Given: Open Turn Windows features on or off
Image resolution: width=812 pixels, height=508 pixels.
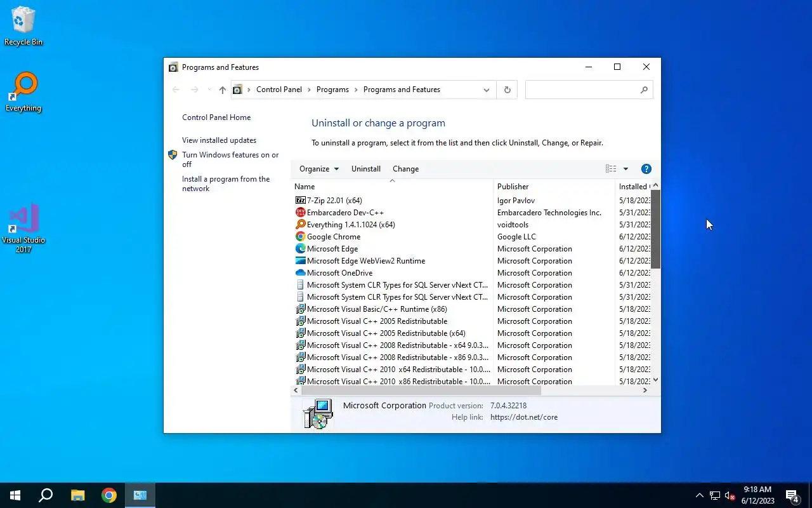Looking at the screenshot, I should coord(231,159).
